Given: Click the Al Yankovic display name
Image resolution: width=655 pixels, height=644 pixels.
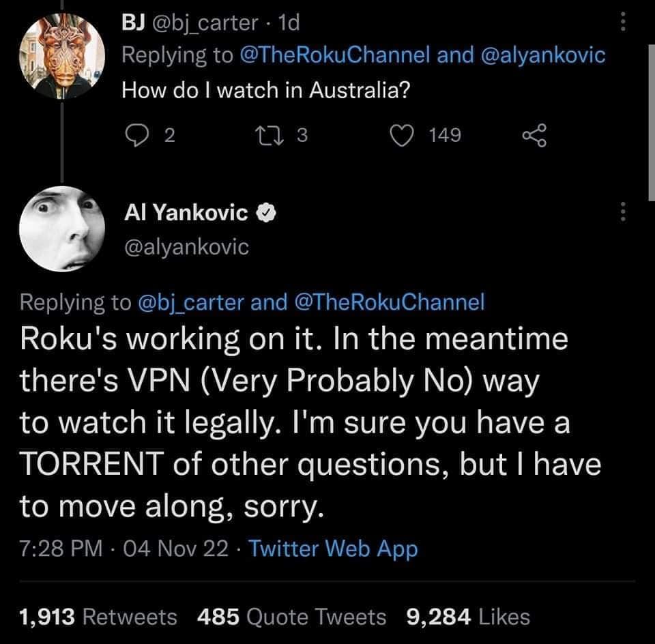Looking at the screenshot, I should [x=186, y=214].
